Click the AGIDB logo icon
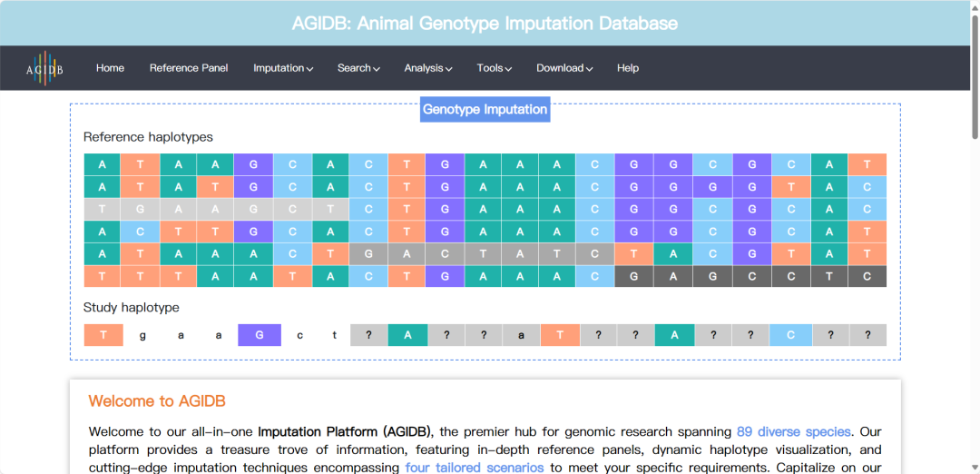The image size is (980, 474). click(x=44, y=68)
